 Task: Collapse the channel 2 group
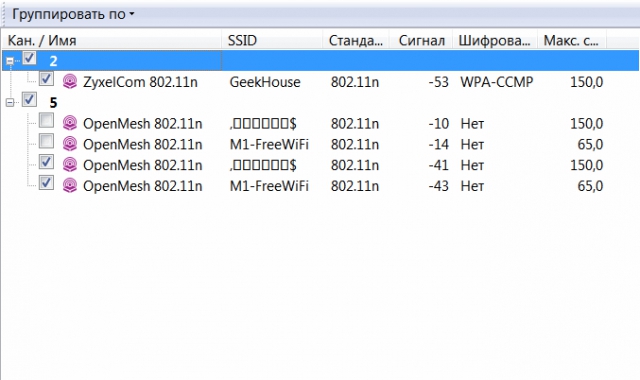10,61
